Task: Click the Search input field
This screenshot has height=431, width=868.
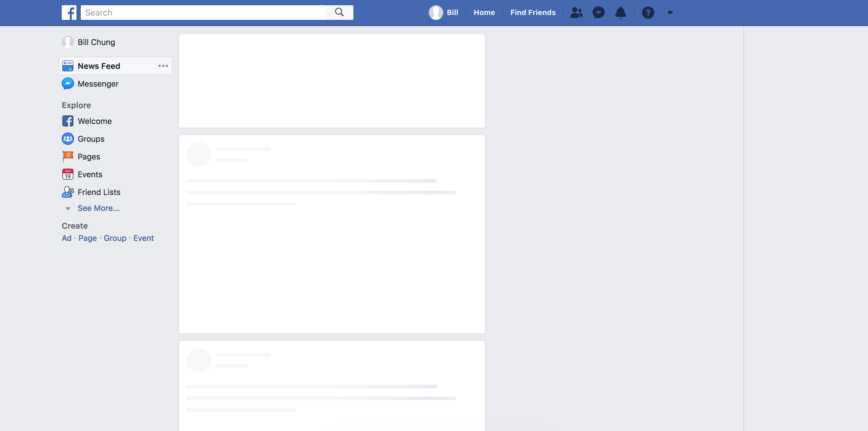Action: pos(216,12)
